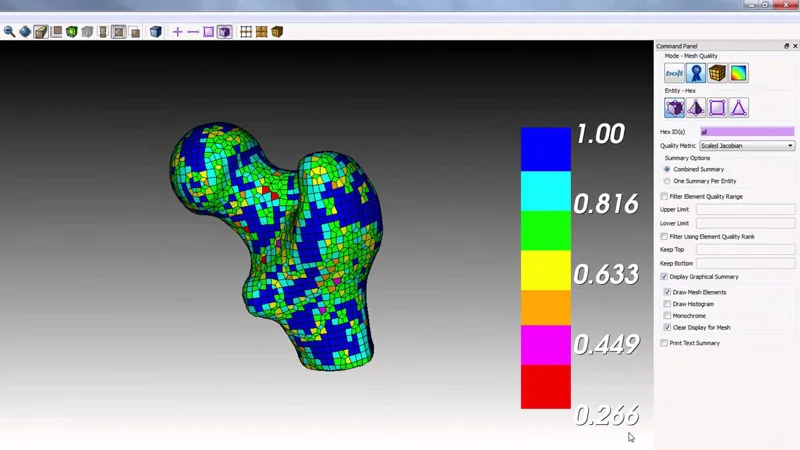Click the orange grid toolbar icon

tap(261, 32)
